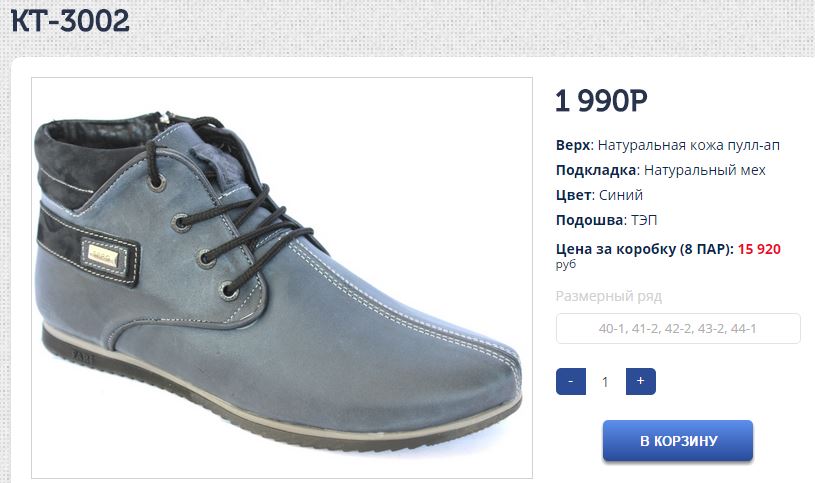Increase quantity with the plus button

tap(640, 381)
